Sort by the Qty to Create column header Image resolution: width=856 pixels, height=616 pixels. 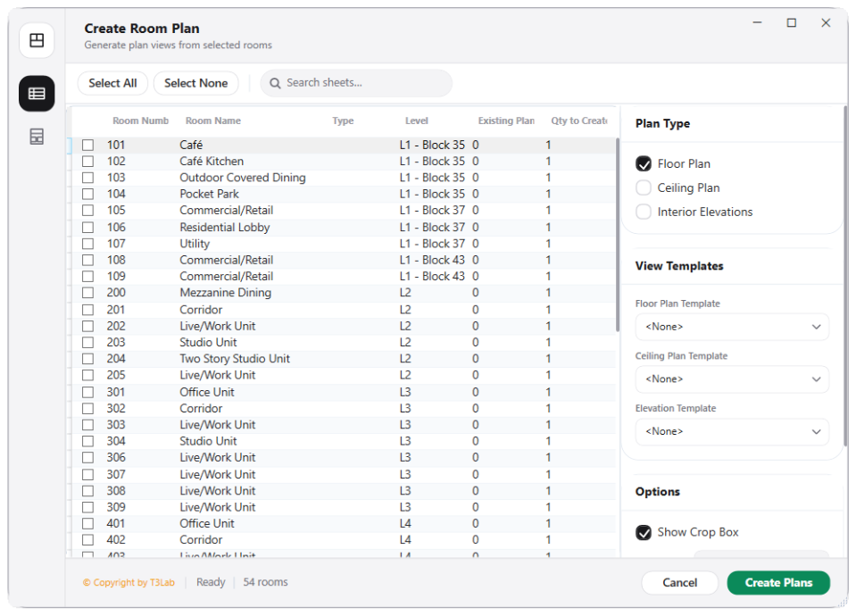pos(579,121)
